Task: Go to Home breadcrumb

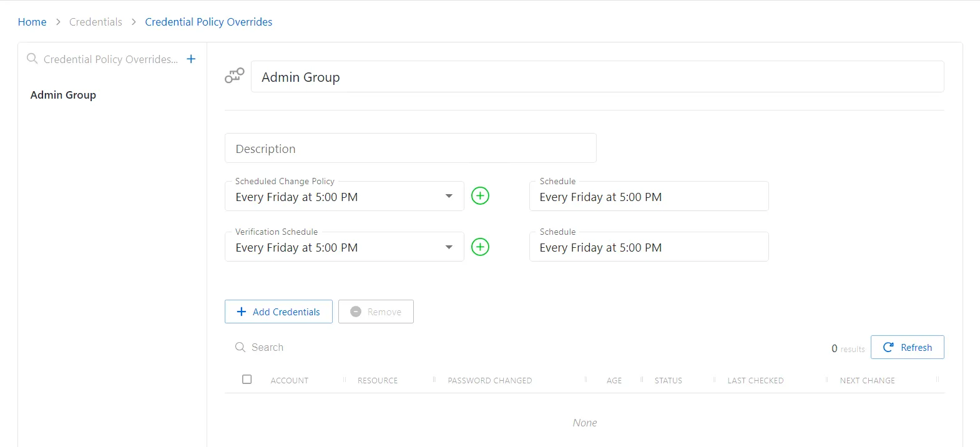Action: [32, 22]
